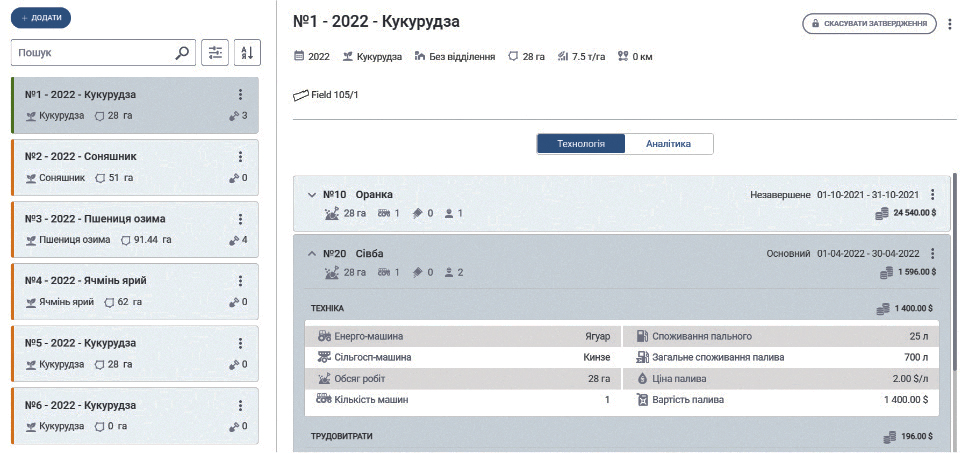
Task: Click the Вартість палива icon
Action: coord(642,400)
